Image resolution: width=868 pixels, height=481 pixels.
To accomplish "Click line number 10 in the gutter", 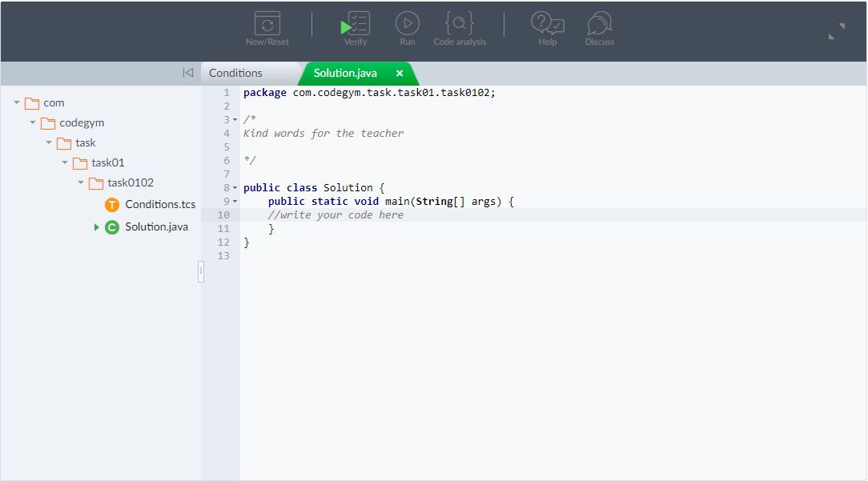I will click(x=223, y=215).
